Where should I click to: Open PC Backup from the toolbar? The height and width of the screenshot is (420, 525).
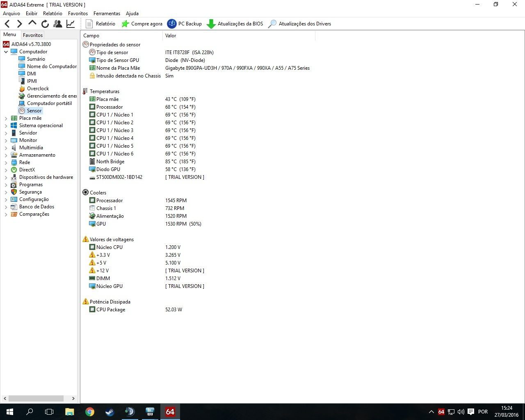click(185, 24)
